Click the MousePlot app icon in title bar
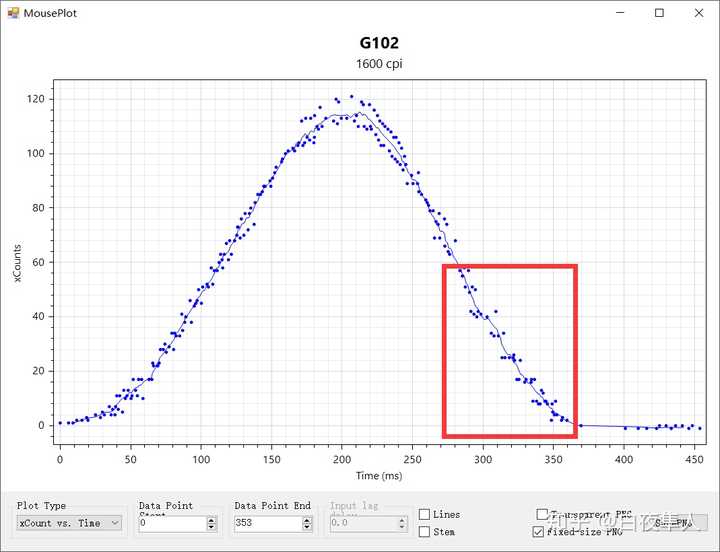720x552 pixels. (x=13, y=13)
